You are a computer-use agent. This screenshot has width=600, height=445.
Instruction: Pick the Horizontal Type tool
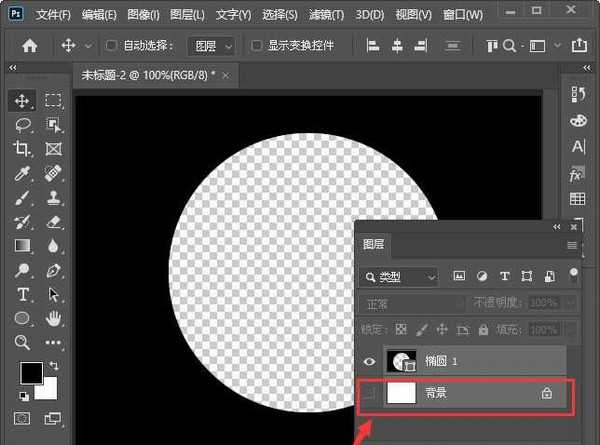coord(22,295)
